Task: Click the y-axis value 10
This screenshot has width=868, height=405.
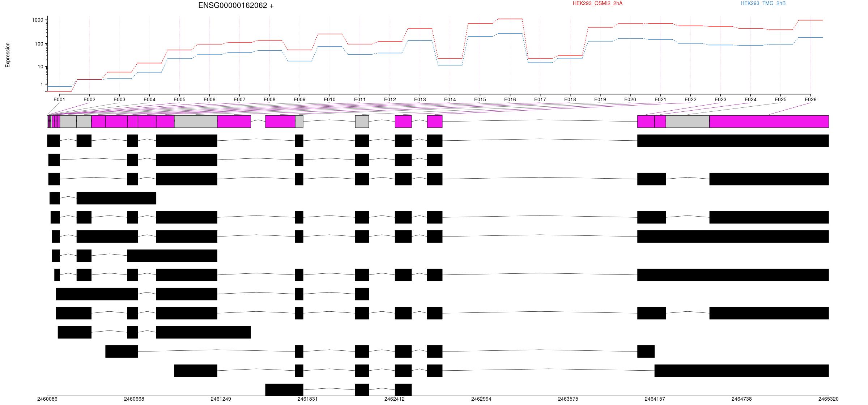Action: (41, 67)
